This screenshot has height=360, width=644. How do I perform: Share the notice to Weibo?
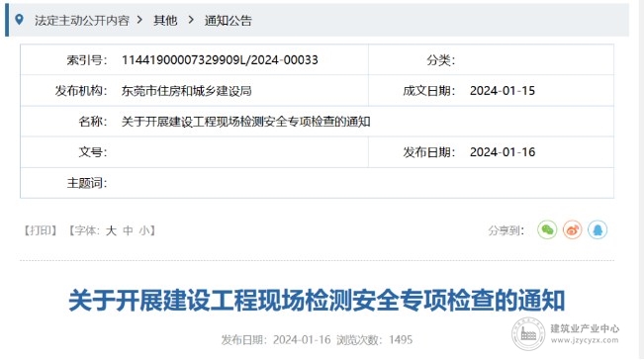point(572,229)
